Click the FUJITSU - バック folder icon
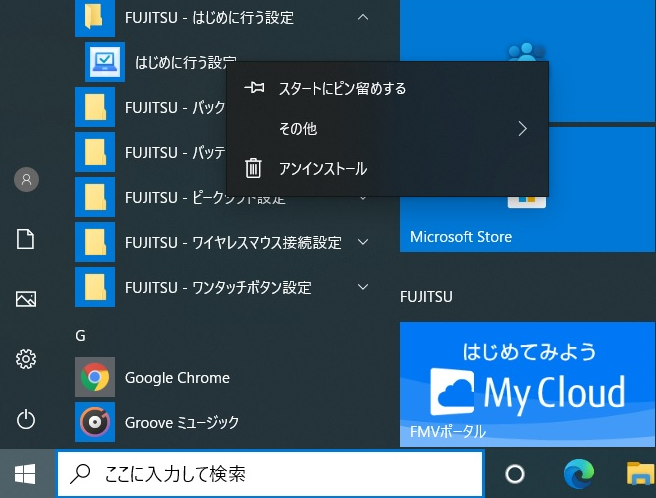The width and height of the screenshot is (656, 498). (x=95, y=107)
